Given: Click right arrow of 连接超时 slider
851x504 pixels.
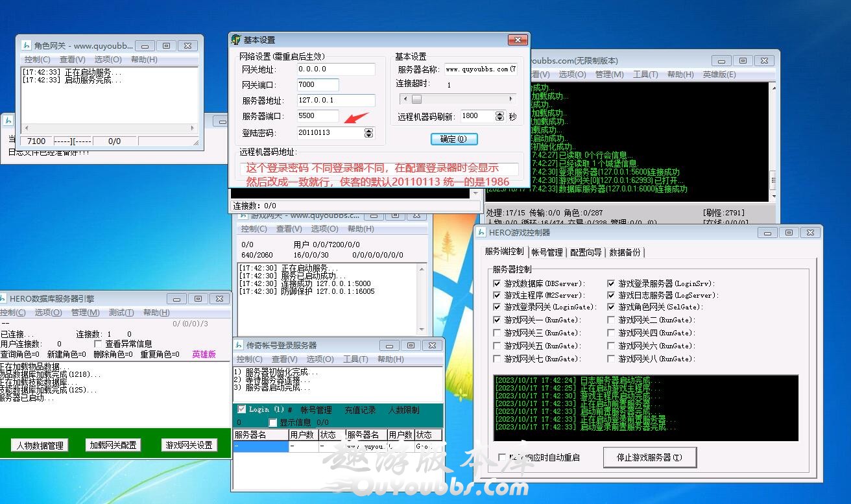Looking at the screenshot, I should pyautogui.click(x=510, y=99).
